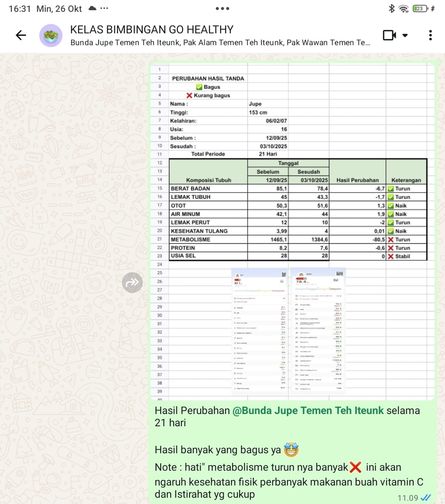The height and width of the screenshot is (504, 445).
Task: Tap the cloud notification icon
Action: (x=92, y=9)
